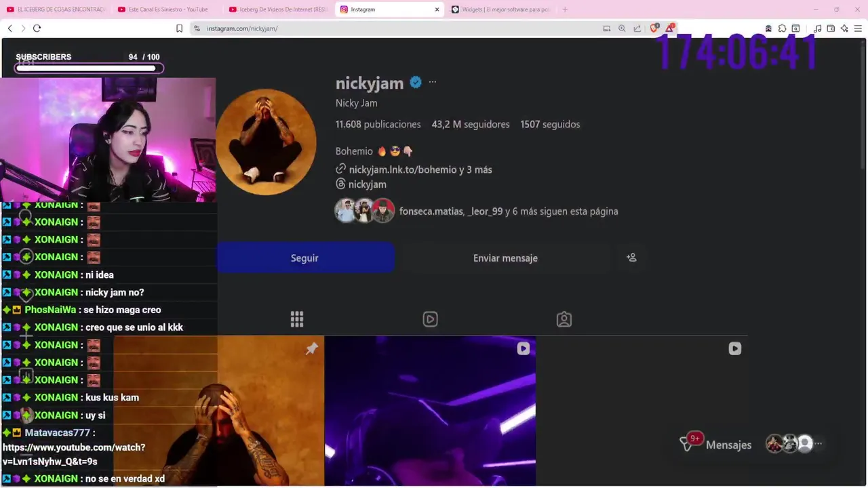This screenshot has width=868, height=488.
Task: Bookmark this page with the bookmark icon
Action: coord(179,28)
